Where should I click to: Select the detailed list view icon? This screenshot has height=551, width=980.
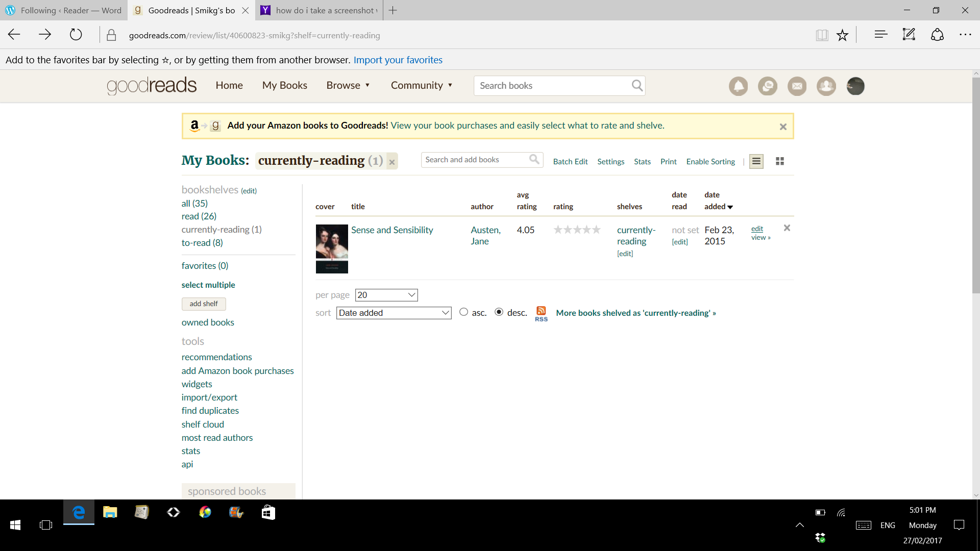tap(756, 161)
